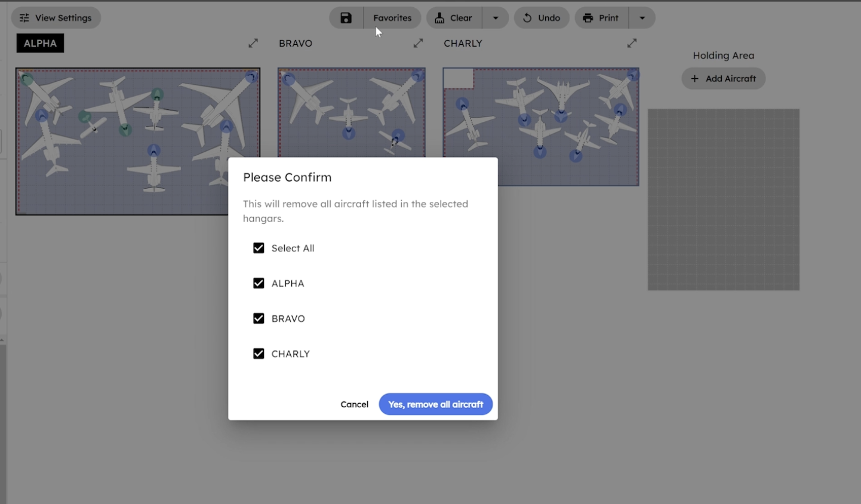Screen dimensions: 861x504
Task: Click the save floppy disk icon
Action: pyautogui.click(x=346, y=18)
